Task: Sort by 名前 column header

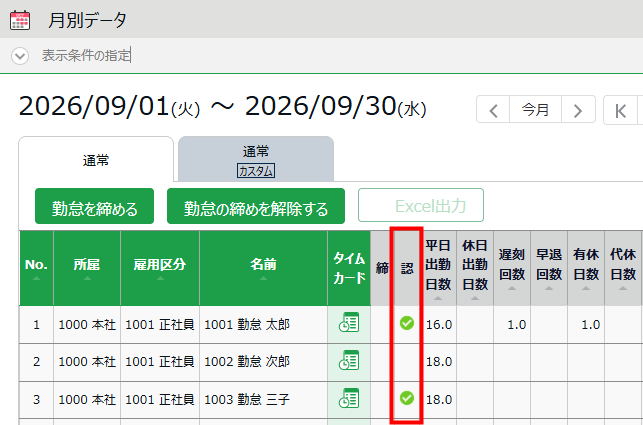Action: point(263,268)
